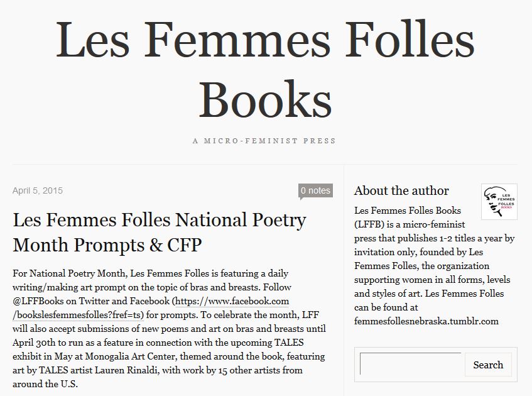Click the site title Les Femmes Folles Books
Viewport: 532px width, 396px height.
click(266, 69)
